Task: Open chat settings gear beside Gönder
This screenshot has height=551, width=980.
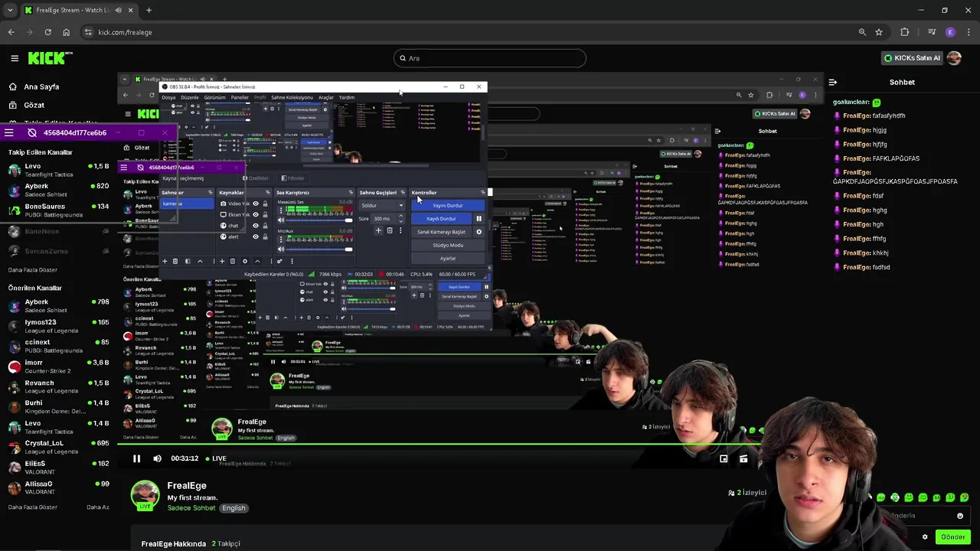Action: 925,536
